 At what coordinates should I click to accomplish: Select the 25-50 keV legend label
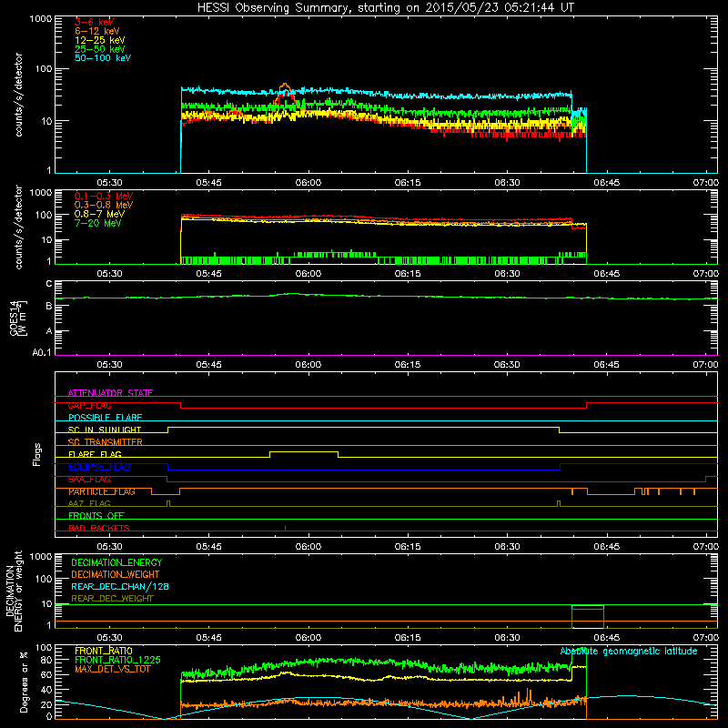pos(100,49)
